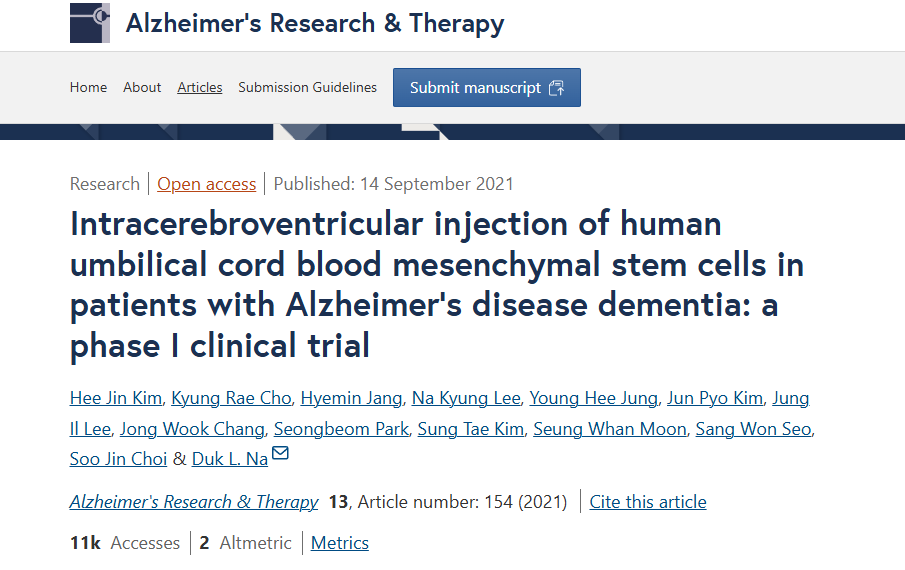Open Submission Guidelines page
This screenshot has height=570, width=905.
307,88
